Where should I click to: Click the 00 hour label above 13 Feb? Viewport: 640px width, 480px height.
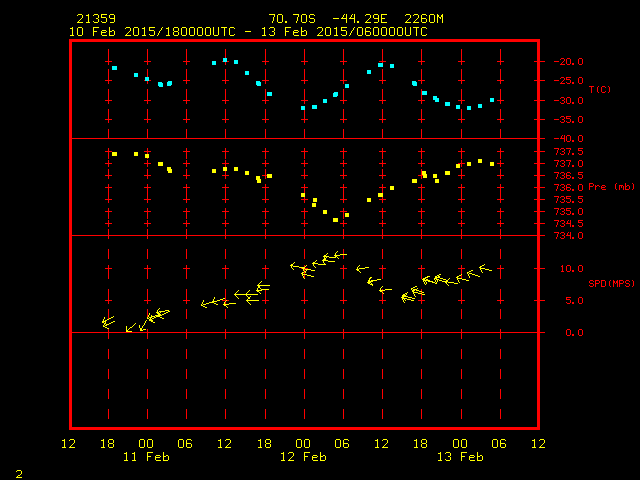click(x=460, y=444)
